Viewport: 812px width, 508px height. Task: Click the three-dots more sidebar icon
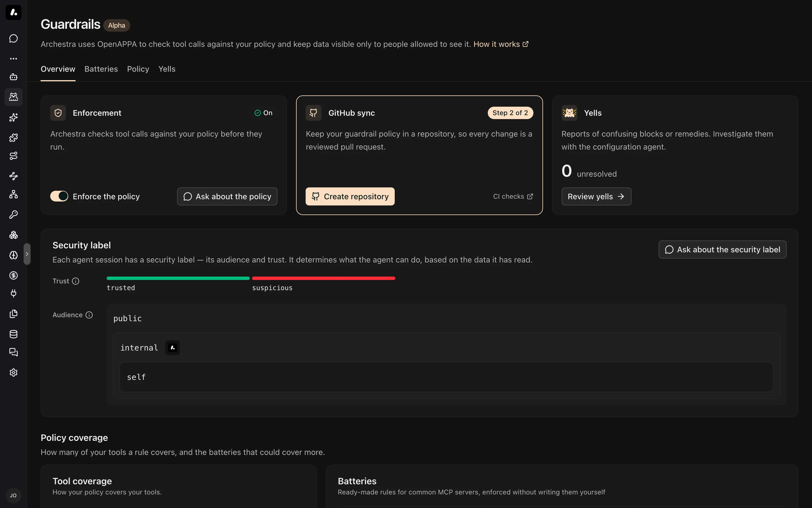(x=14, y=58)
